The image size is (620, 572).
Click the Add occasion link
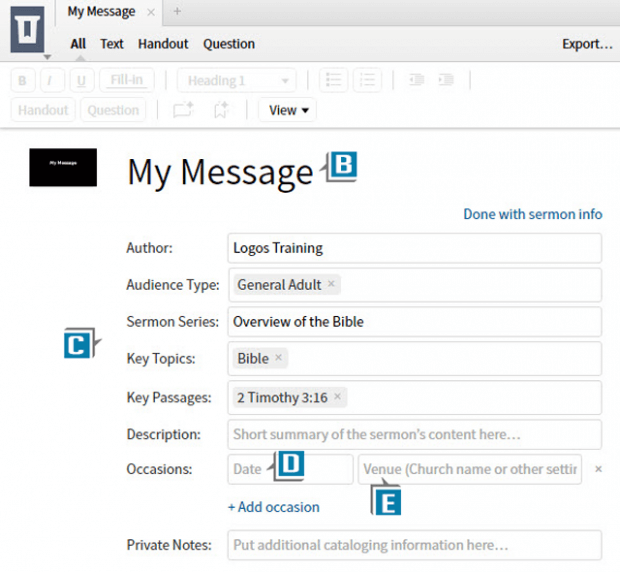tap(274, 507)
